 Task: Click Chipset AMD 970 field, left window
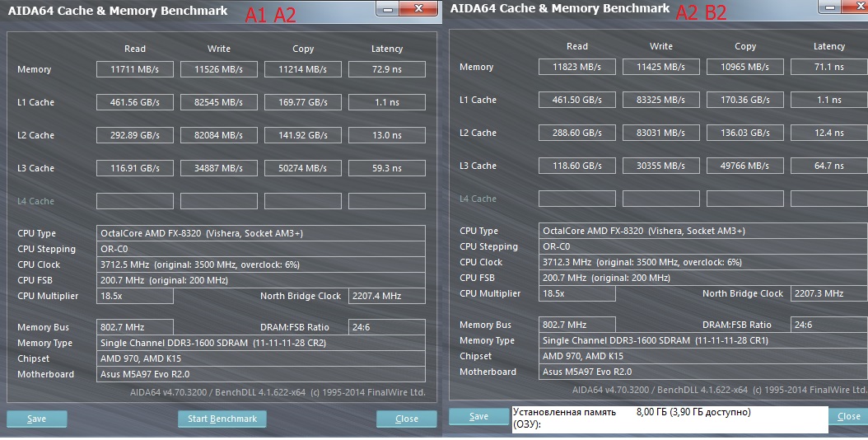(261, 358)
